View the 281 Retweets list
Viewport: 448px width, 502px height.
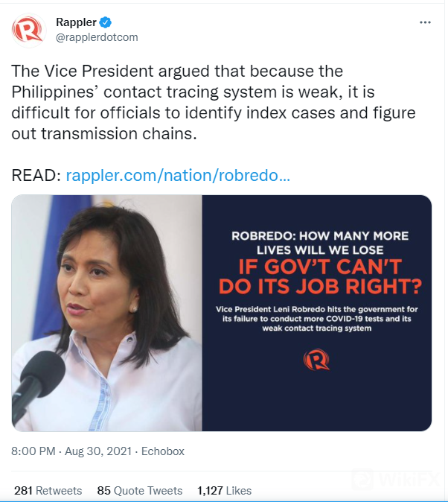coord(48,491)
